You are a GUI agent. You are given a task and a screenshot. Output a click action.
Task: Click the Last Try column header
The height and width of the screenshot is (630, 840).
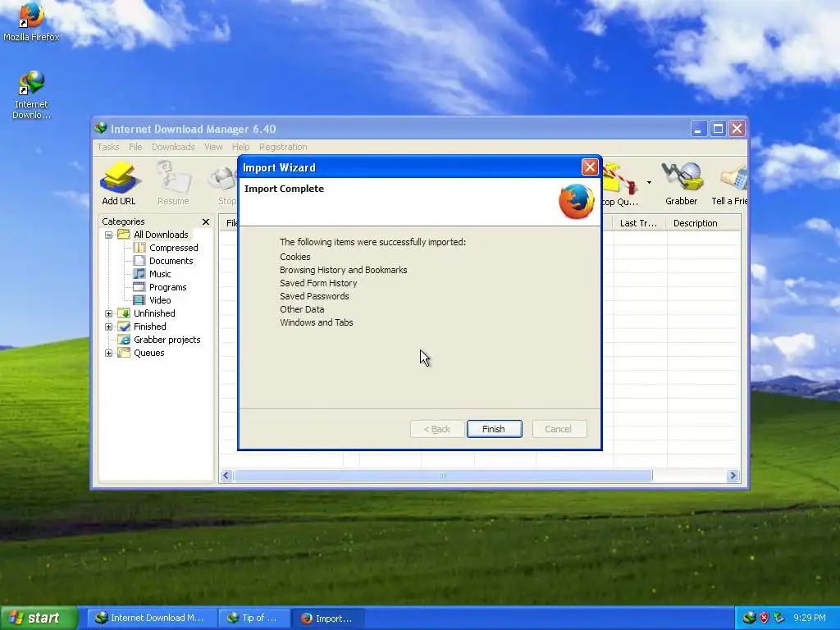(x=638, y=223)
